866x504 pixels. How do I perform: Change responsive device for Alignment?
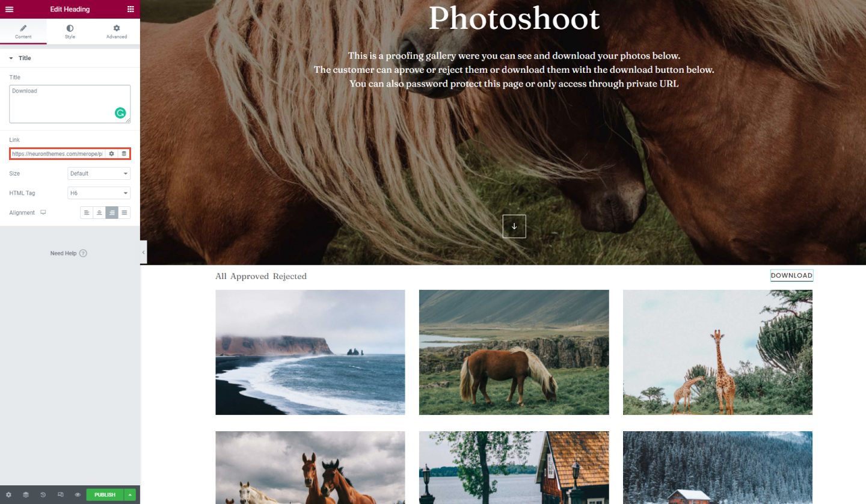point(43,212)
